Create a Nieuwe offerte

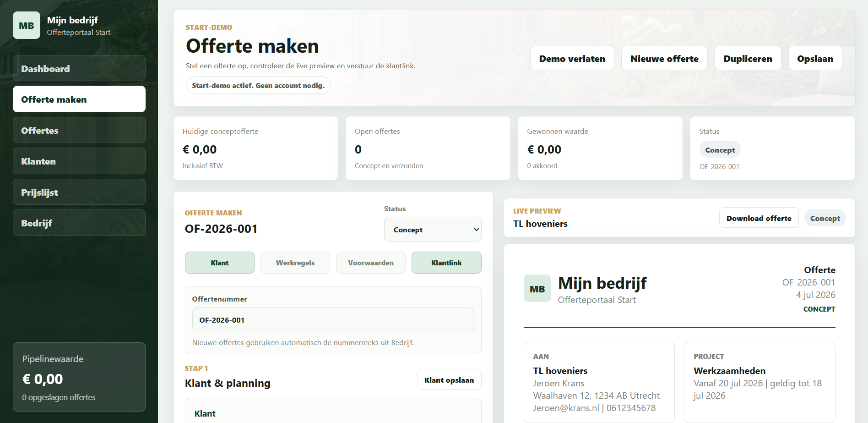coord(664,58)
